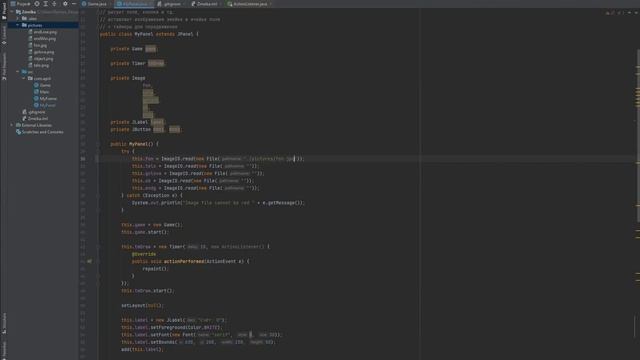Image resolution: width=640 pixels, height=360 pixels.
Task: Click the 'private JLabel' field declaration
Action: 137,122
